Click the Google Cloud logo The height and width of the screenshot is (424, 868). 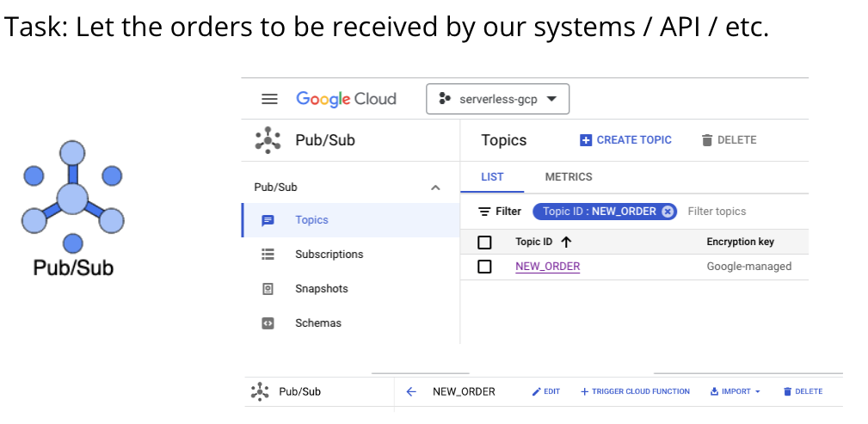pos(346,99)
